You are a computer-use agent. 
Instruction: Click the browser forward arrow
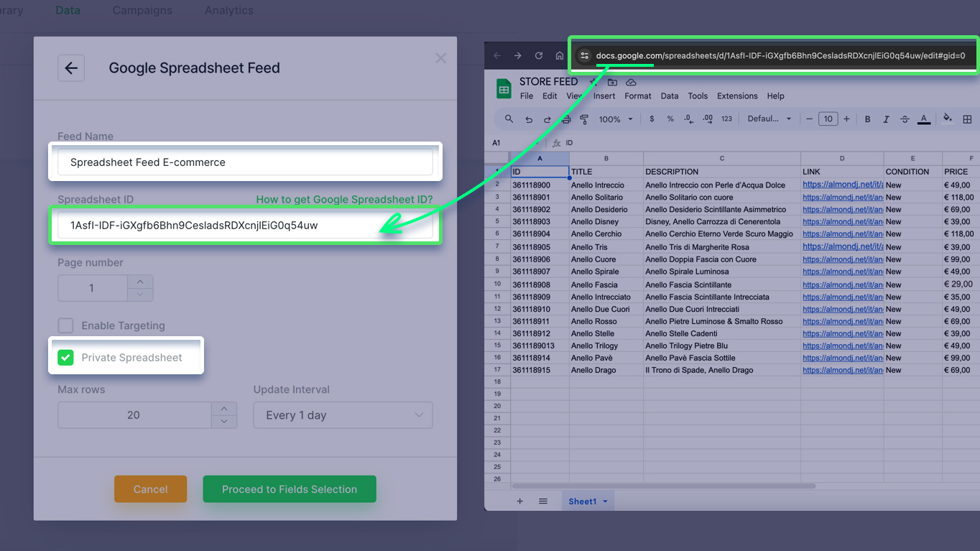[517, 56]
